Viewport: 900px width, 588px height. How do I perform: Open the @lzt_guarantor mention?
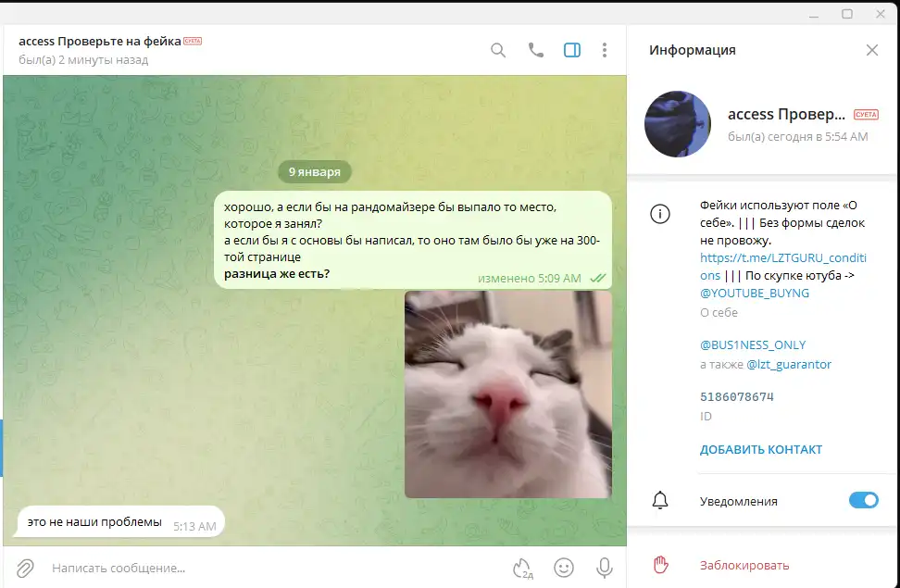tap(789, 365)
